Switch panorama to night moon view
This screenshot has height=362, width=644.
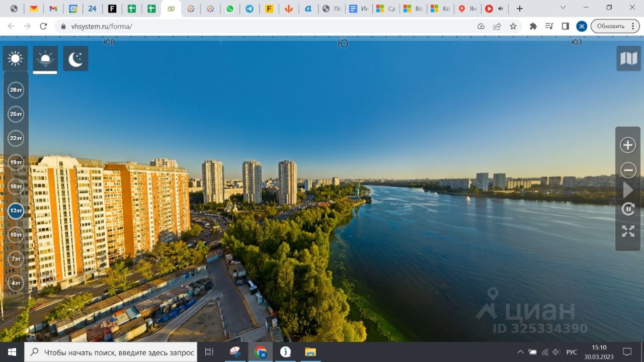pyautogui.click(x=75, y=59)
